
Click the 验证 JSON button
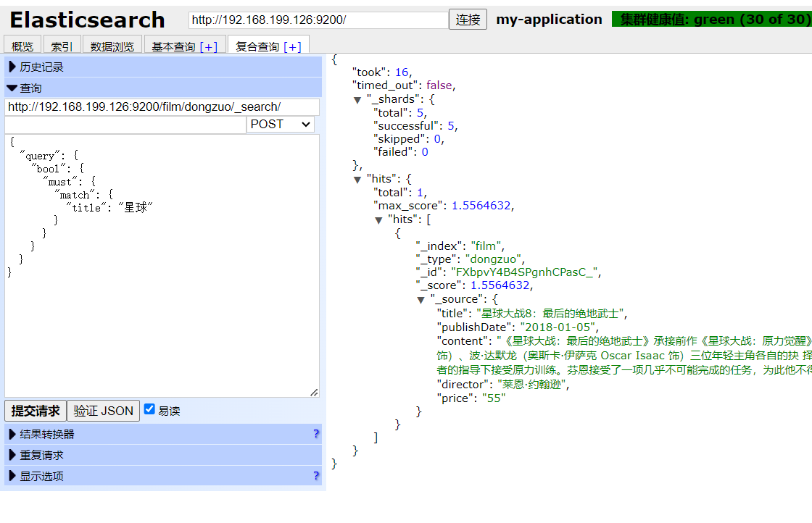pyautogui.click(x=103, y=411)
